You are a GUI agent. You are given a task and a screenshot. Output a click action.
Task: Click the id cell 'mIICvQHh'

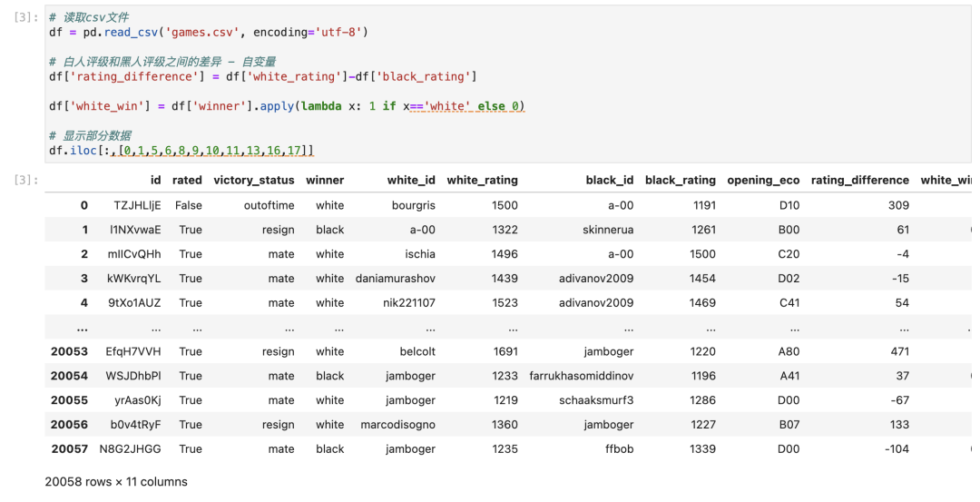coord(134,254)
